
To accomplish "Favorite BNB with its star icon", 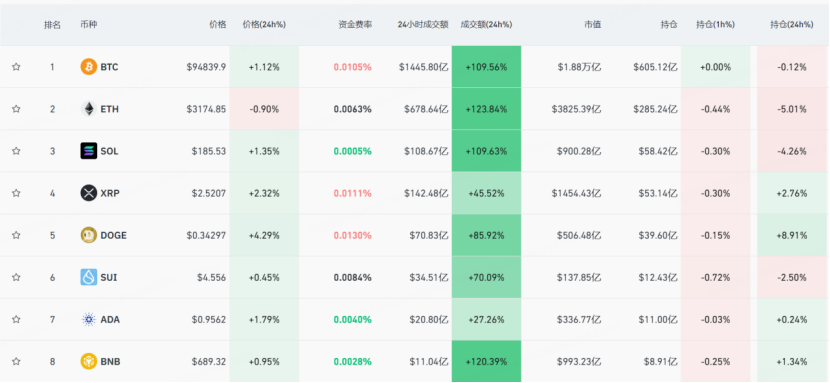I will [x=16, y=362].
